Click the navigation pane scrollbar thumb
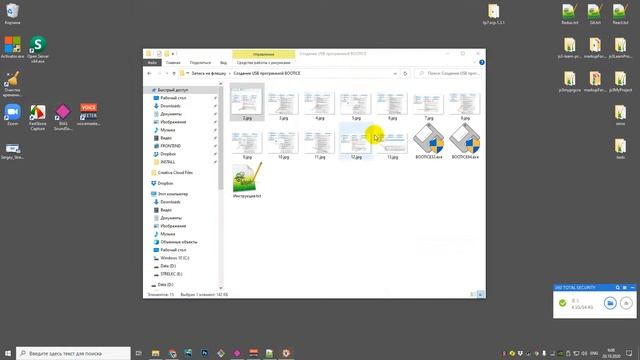The height and width of the screenshot is (360, 640). click(x=221, y=139)
